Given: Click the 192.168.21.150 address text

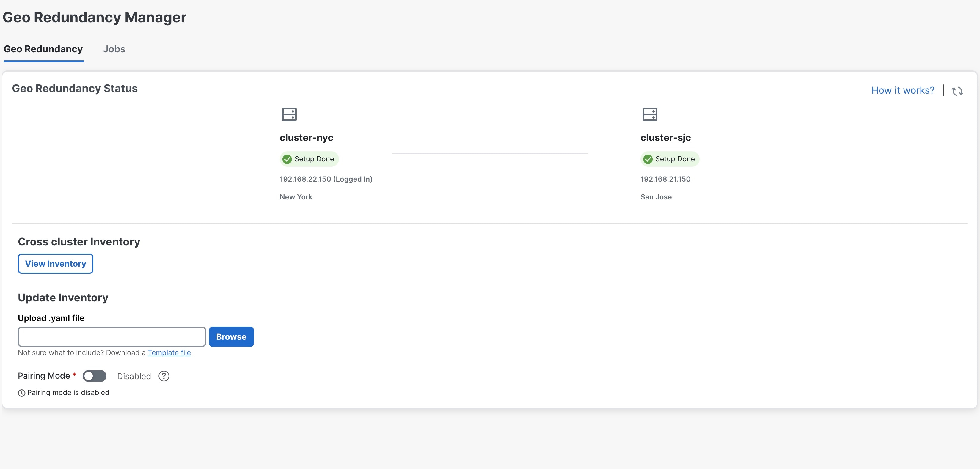Looking at the screenshot, I should [x=665, y=179].
